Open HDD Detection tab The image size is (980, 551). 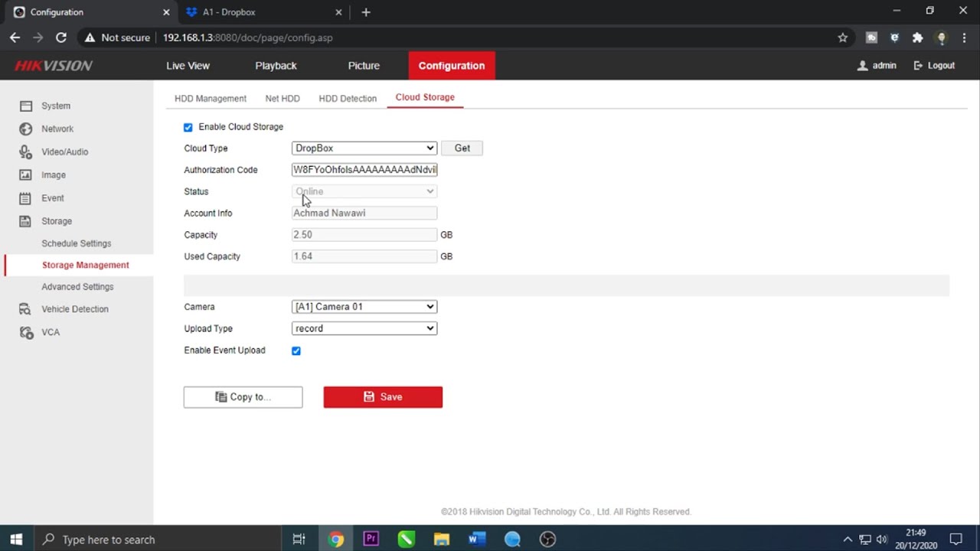[348, 98]
